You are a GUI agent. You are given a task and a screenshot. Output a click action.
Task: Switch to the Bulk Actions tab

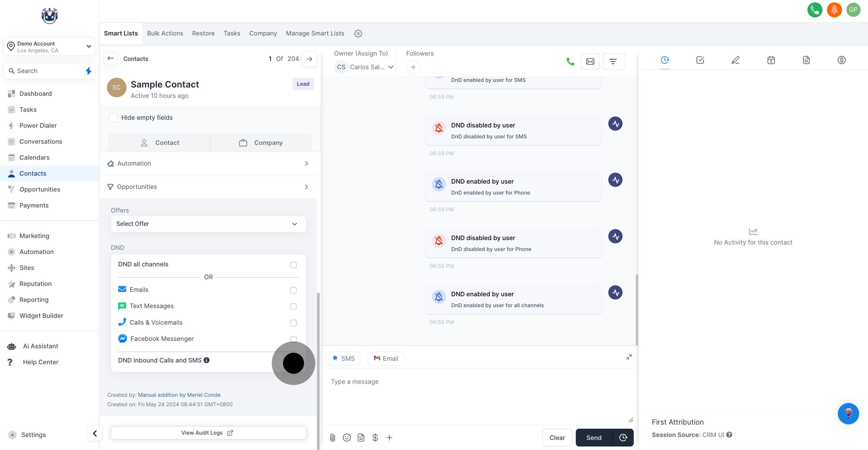(165, 33)
